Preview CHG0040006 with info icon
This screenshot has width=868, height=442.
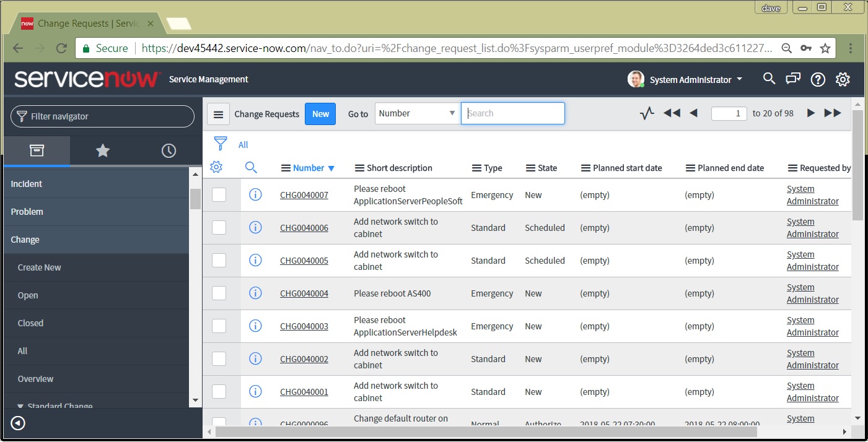tap(255, 227)
